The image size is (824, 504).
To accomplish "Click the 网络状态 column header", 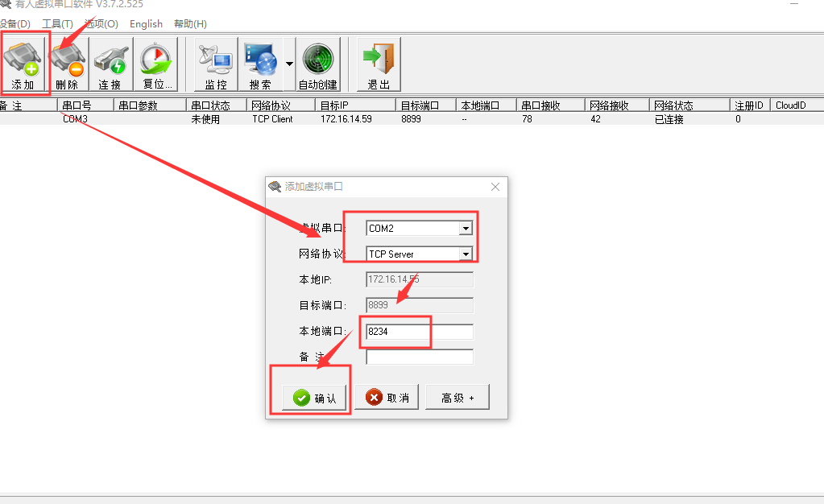I will coord(689,105).
